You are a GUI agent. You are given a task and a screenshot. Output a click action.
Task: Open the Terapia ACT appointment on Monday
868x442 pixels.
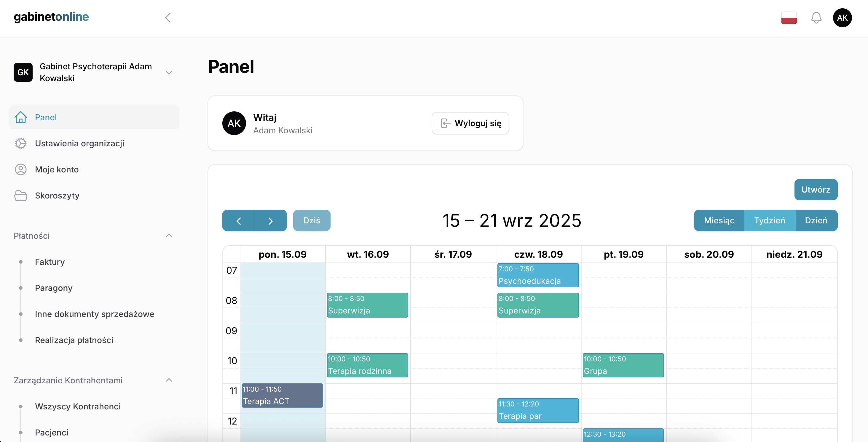[282, 395]
